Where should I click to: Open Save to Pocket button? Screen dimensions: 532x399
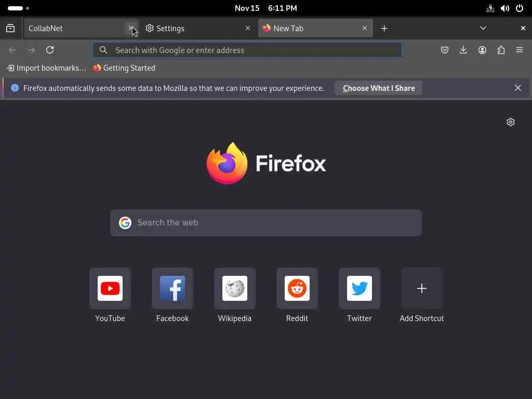pos(445,50)
